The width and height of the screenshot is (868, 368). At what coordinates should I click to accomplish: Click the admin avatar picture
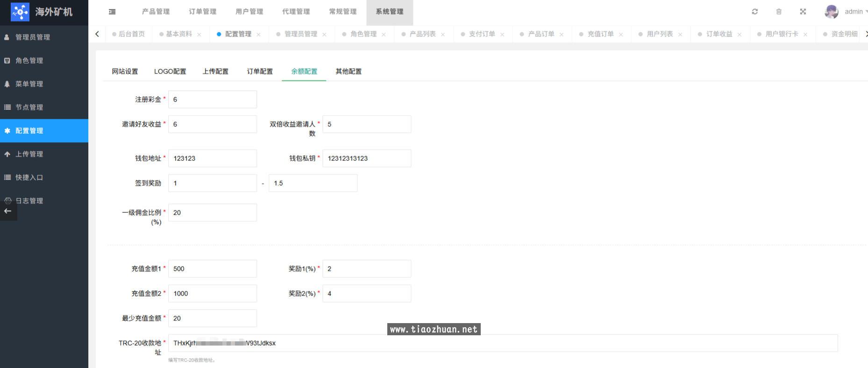pyautogui.click(x=831, y=12)
